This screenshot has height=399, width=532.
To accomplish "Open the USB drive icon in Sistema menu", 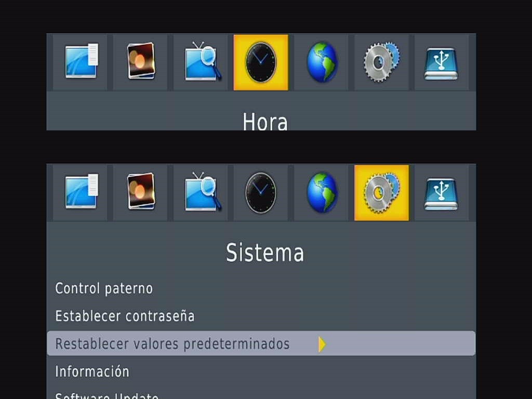I will click(x=442, y=193).
